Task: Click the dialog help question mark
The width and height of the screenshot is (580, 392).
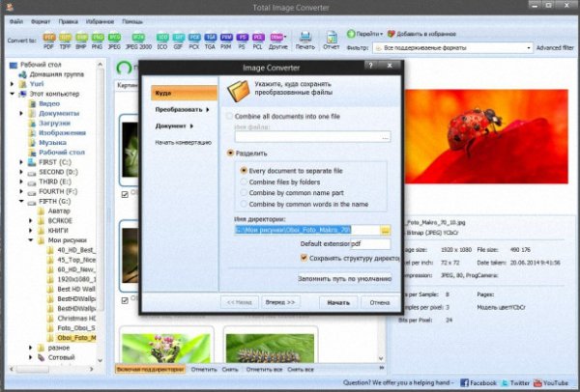Action: (x=371, y=66)
